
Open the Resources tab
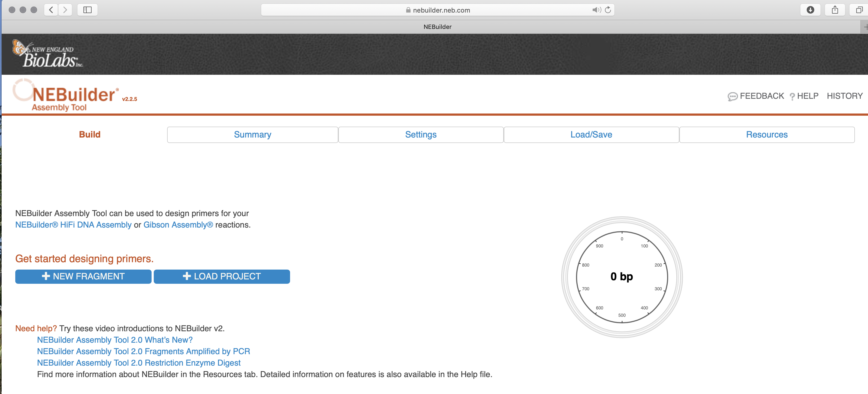coord(767,135)
